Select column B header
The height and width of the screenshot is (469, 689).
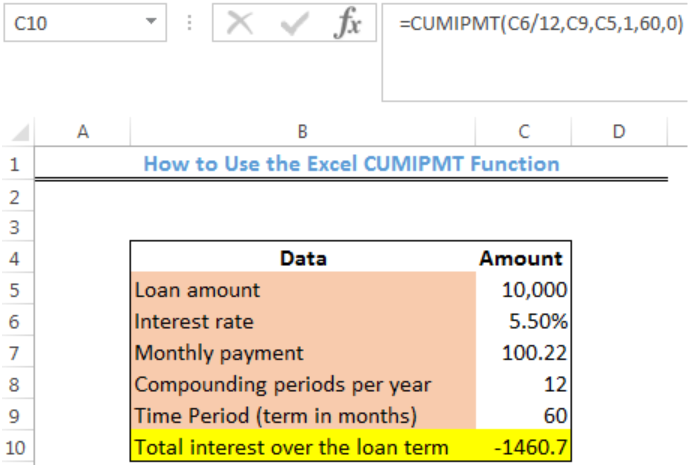[302, 131]
